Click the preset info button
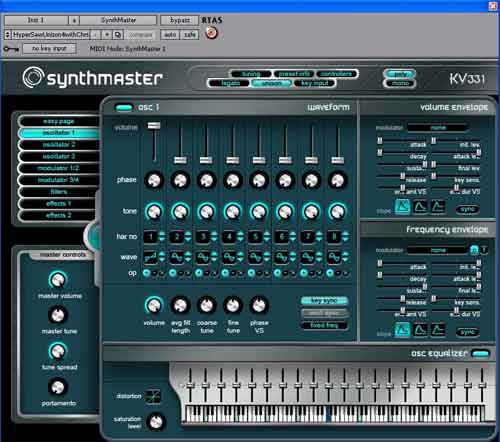500x442 pixels. pos(294,74)
